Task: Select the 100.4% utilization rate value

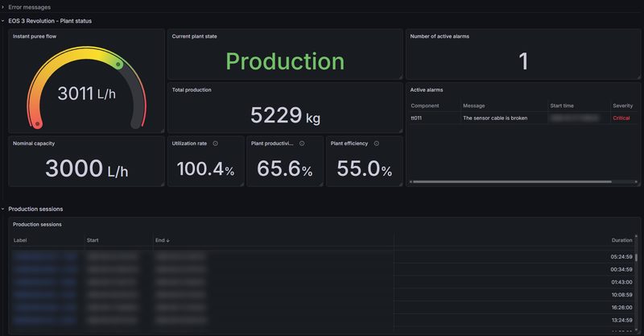Action: (206, 169)
